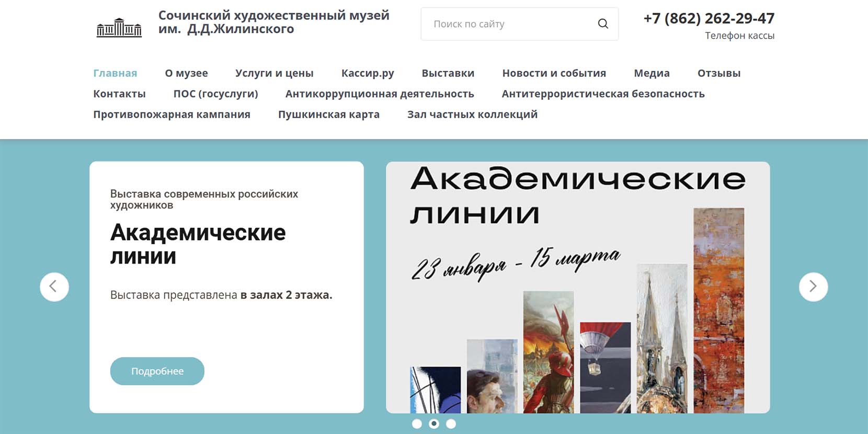Open the О музее menu item
The image size is (868, 434).
click(186, 73)
